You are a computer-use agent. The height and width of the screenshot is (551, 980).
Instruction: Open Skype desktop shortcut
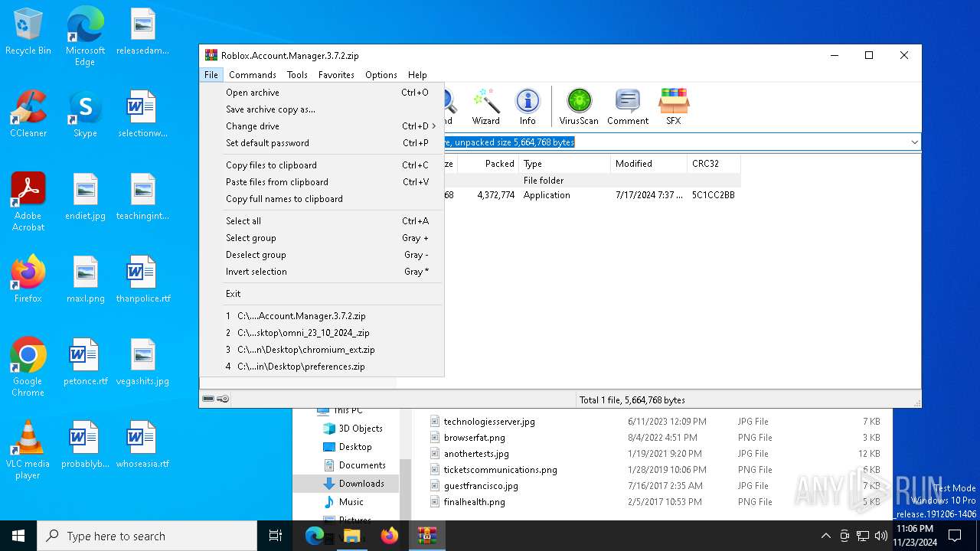pos(85,113)
